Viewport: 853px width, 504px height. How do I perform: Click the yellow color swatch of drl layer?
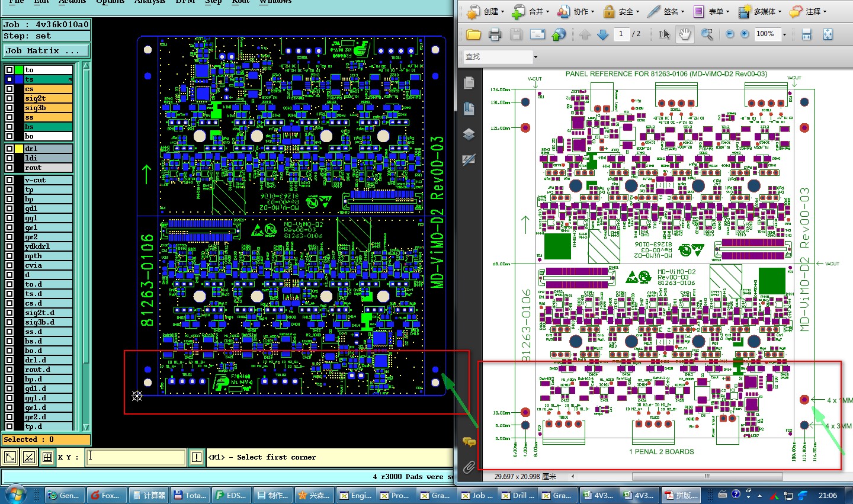point(19,149)
